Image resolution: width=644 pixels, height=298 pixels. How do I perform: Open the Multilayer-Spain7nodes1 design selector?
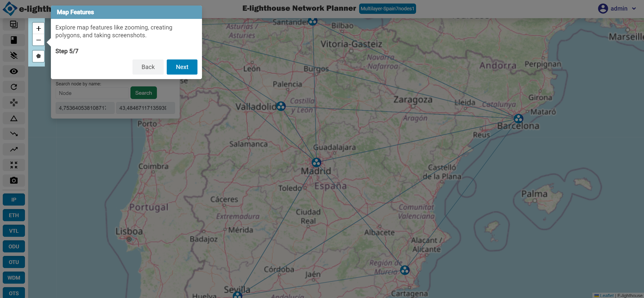pos(387,9)
